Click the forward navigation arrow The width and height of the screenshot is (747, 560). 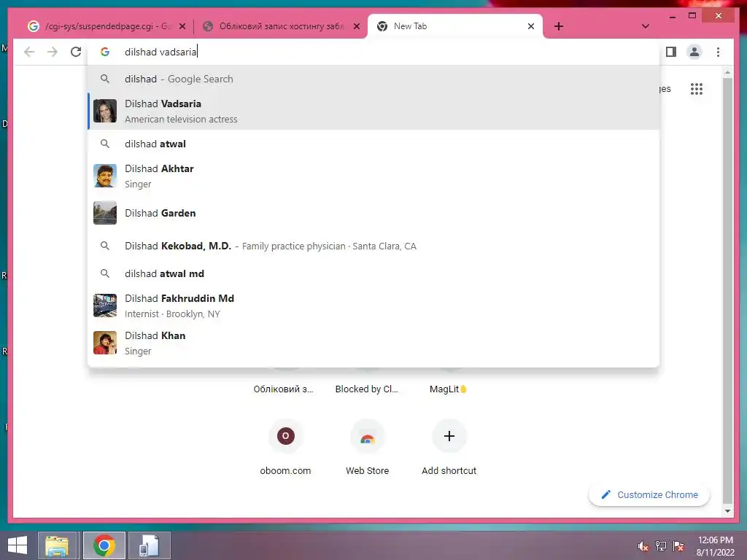tap(53, 52)
